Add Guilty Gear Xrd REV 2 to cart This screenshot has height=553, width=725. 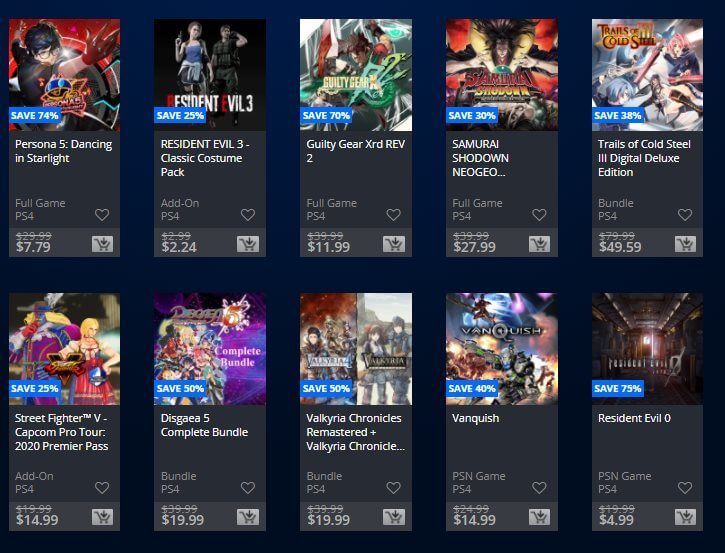coord(394,244)
